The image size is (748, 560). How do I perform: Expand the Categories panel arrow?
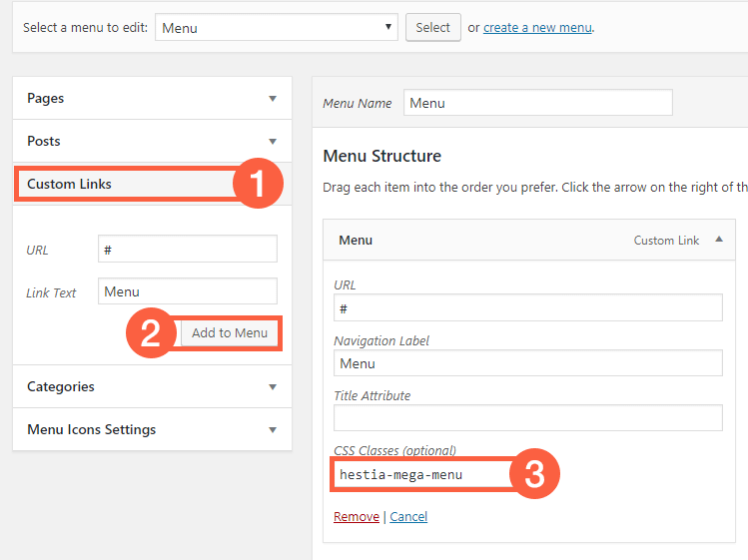click(273, 387)
